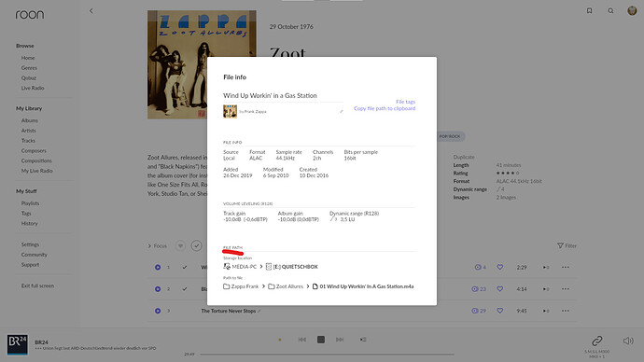Skip to next track
This screenshot has height=362, width=644.
[340, 340]
